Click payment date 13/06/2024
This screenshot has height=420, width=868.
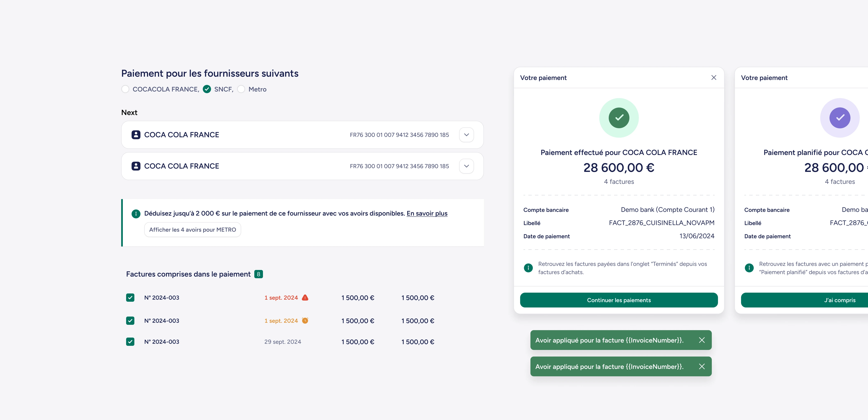[697, 236]
